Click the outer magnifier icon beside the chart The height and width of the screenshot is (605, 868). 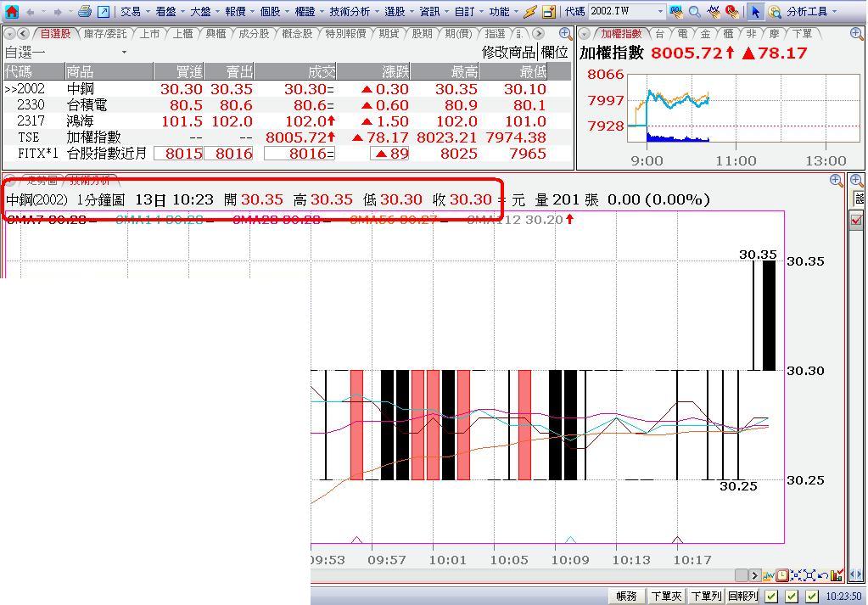(856, 181)
